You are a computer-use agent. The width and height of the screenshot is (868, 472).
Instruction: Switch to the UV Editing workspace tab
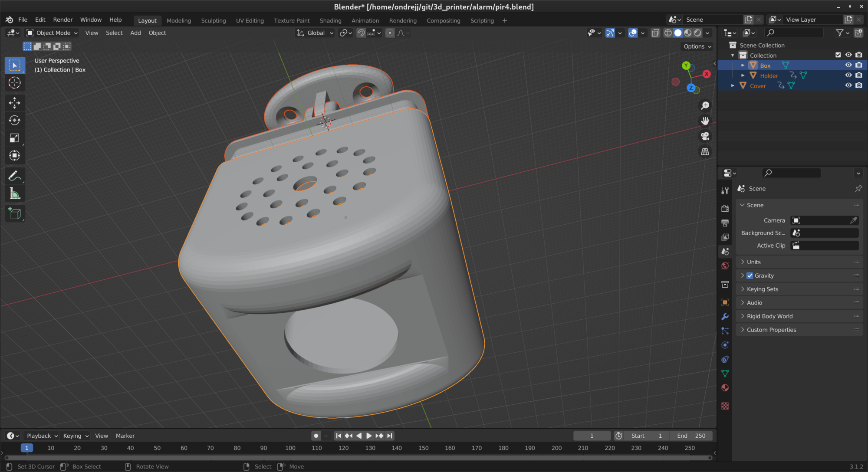[x=250, y=20]
